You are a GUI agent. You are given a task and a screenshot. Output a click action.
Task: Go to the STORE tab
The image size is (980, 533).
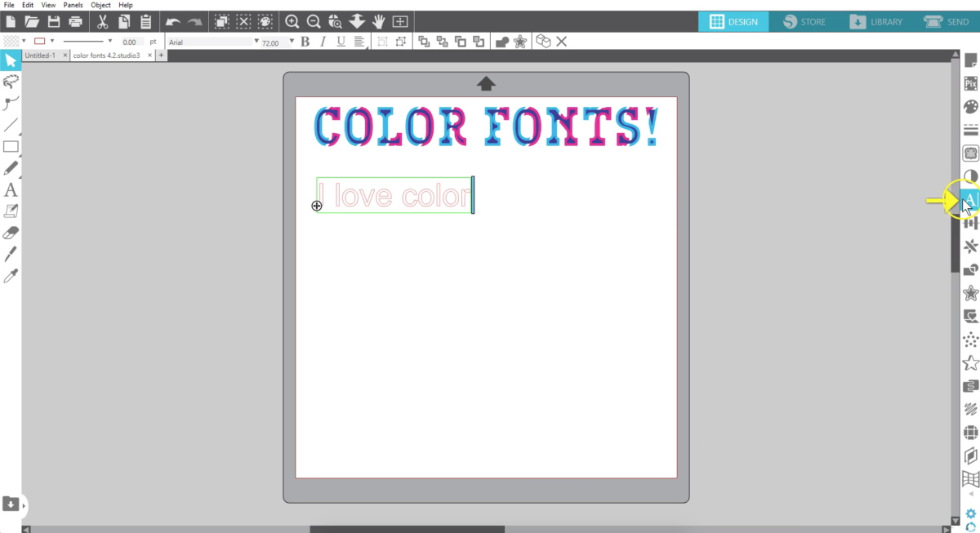point(804,22)
